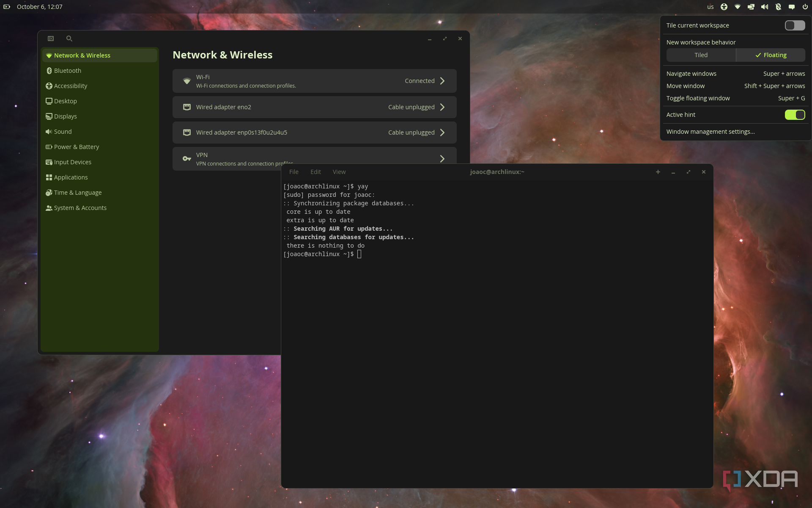The width and height of the screenshot is (812, 508).
Task: Open Bluetooth settings page
Action: pyautogui.click(x=100, y=71)
